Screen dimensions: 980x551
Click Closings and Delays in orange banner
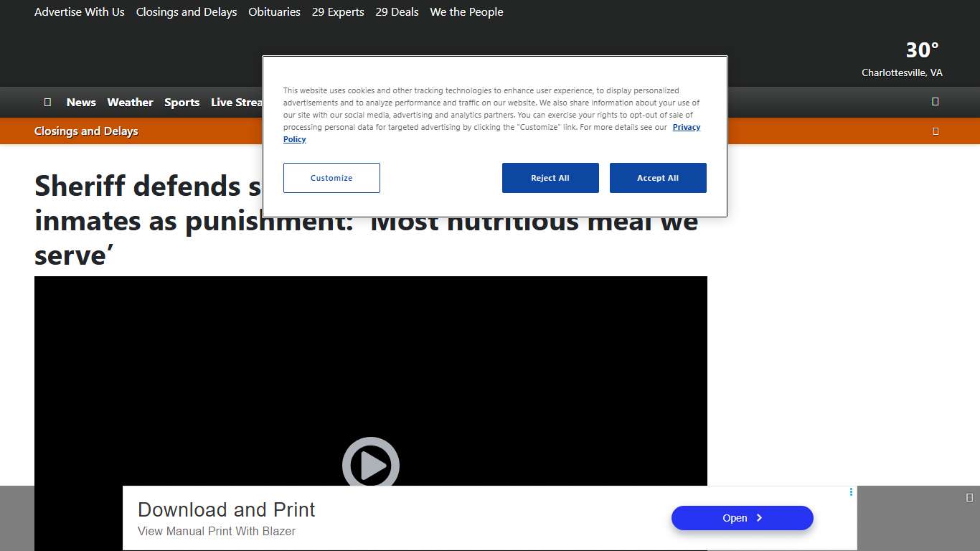[86, 131]
